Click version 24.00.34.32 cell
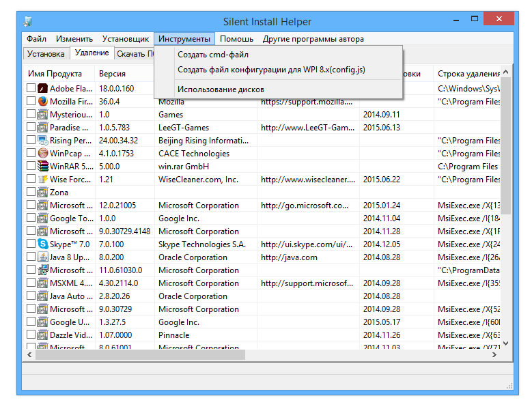Image resolution: width=532 pixels, height=409 pixels. [x=124, y=141]
